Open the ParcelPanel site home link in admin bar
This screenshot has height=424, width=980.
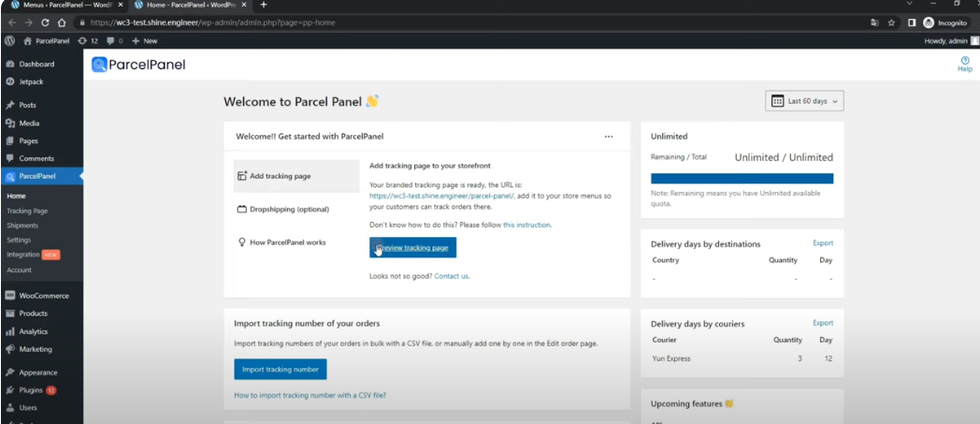coord(46,40)
